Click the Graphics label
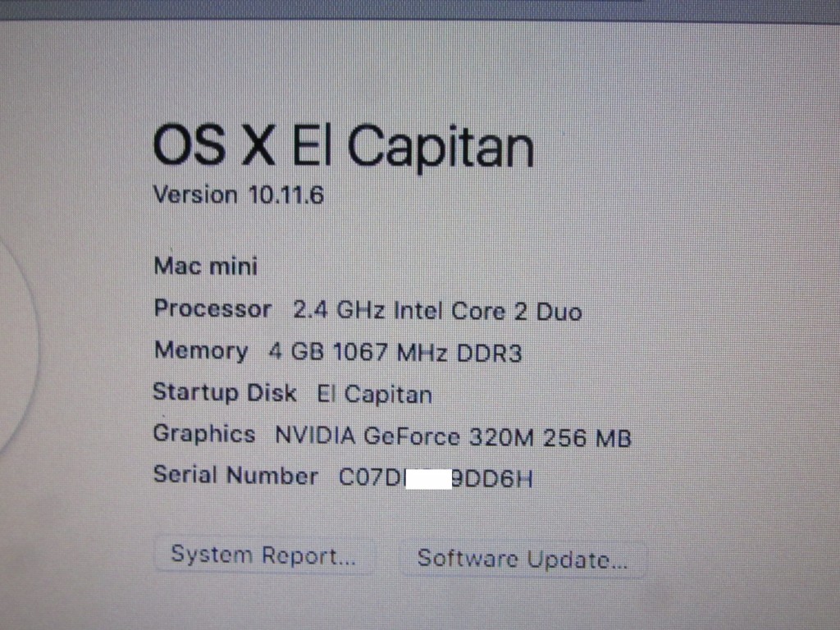840x630 pixels. pyautogui.click(x=204, y=434)
